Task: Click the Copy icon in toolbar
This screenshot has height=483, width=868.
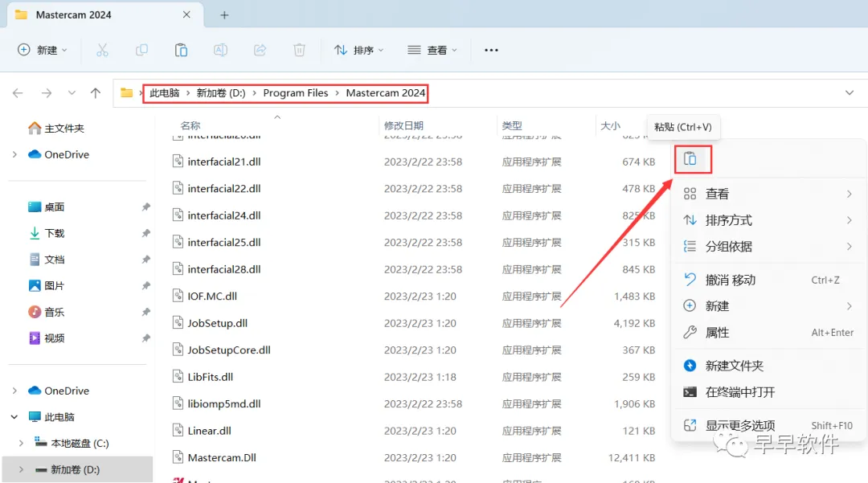Action: click(141, 50)
